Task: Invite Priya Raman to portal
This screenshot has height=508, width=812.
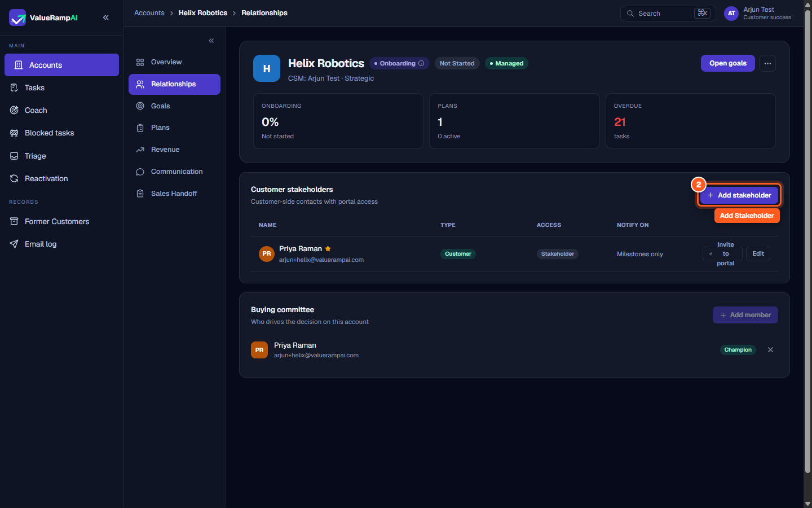Action: point(722,254)
